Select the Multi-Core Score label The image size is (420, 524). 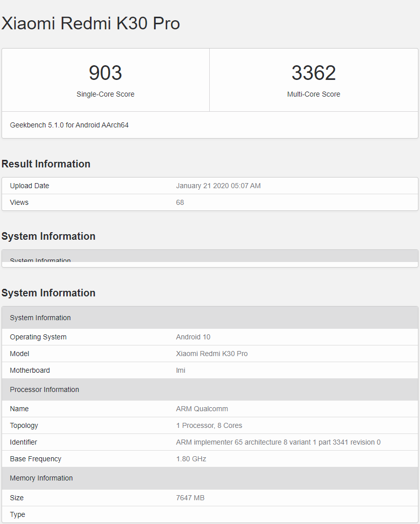313,94
